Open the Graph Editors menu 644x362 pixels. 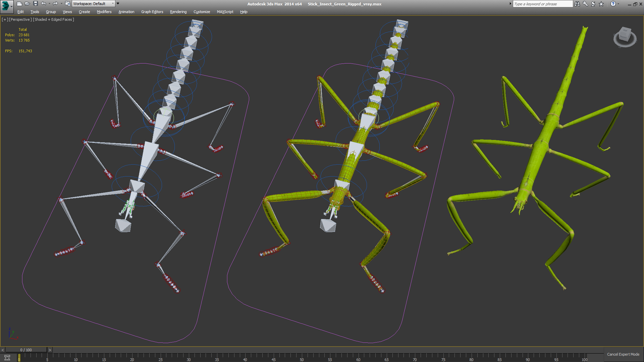pyautogui.click(x=152, y=12)
